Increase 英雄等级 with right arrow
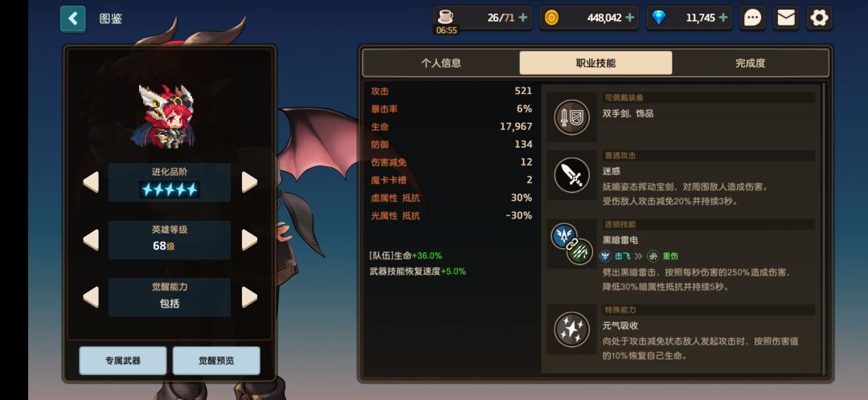The height and width of the screenshot is (400, 868). pos(249,239)
